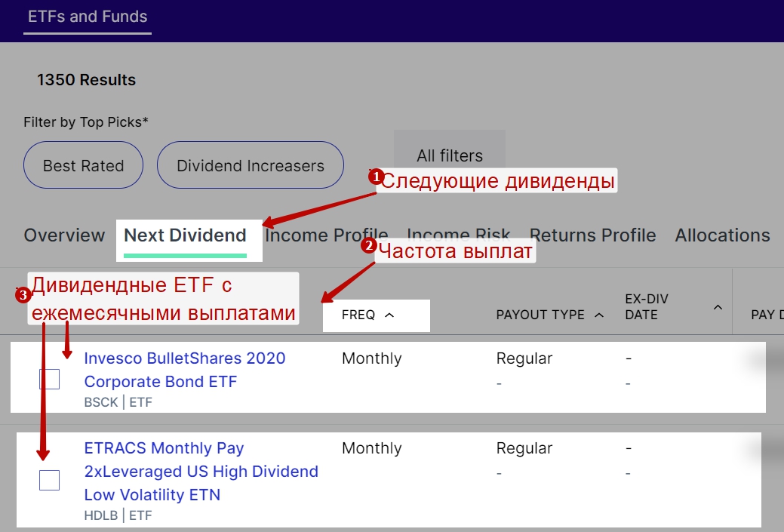
Task: Tick the checkbox for Invesco BulletShares 2020 ETF
Action: (x=49, y=379)
